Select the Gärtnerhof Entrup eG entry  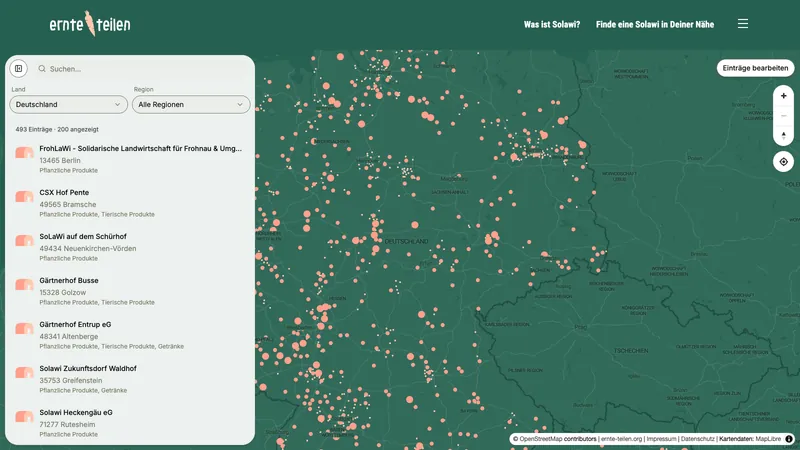pyautogui.click(x=130, y=334)
